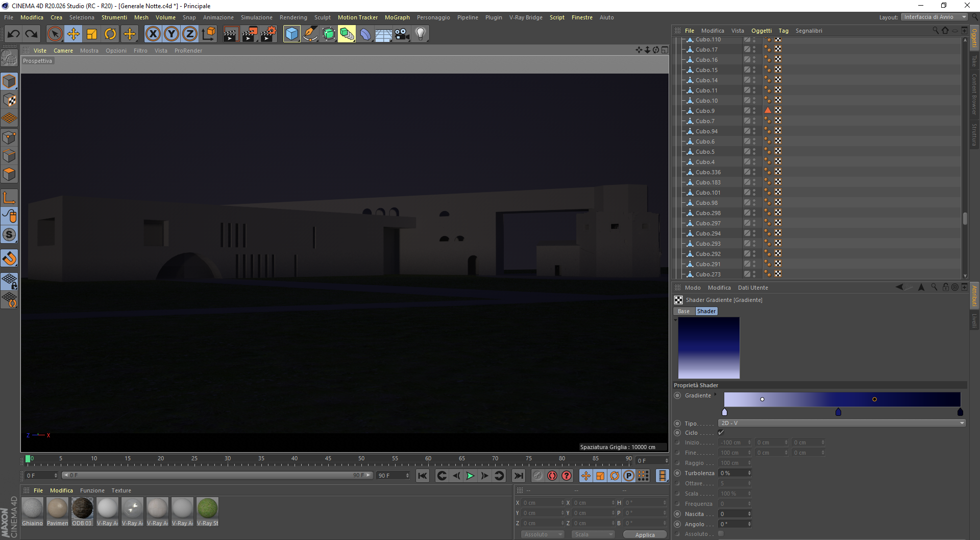Select the leftmost light gradient knot
The width and height of the screenshot is (980, 540).
tap(725, 412)
